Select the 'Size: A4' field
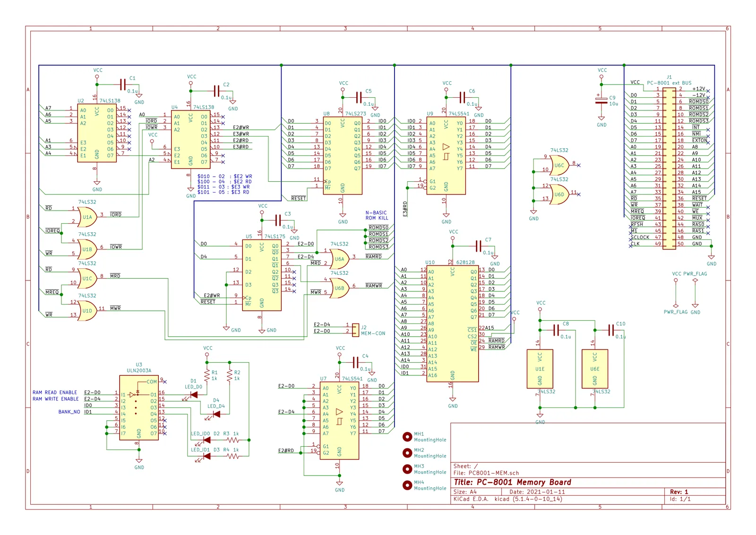The width and height of the screenshot is (756, 535). 465,492
